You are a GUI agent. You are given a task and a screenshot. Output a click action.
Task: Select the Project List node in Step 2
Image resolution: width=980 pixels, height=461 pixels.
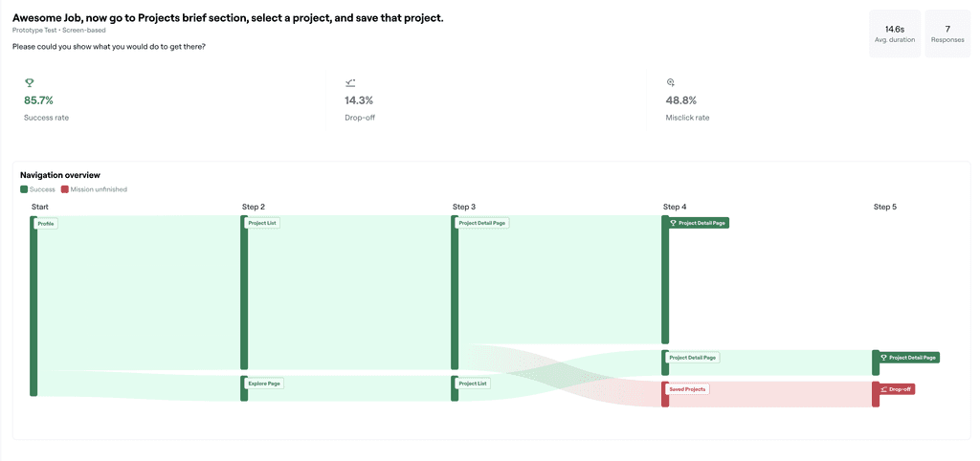pyautogui.click(x=262, y=223)
